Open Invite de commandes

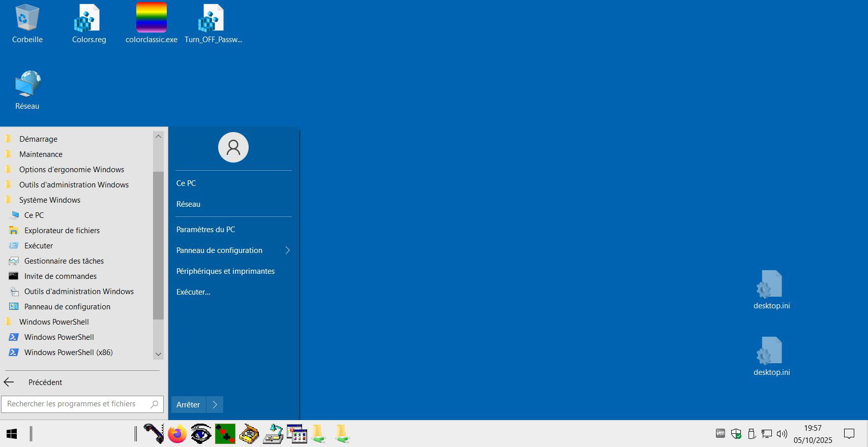coord(60,276)
